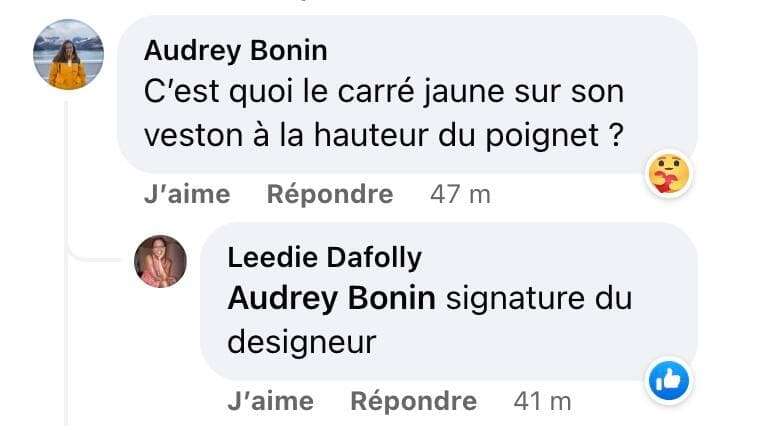Visit Leedie Dafolly's profile via her name
Viewport: 758px width, 426px height.
(325, 257)
